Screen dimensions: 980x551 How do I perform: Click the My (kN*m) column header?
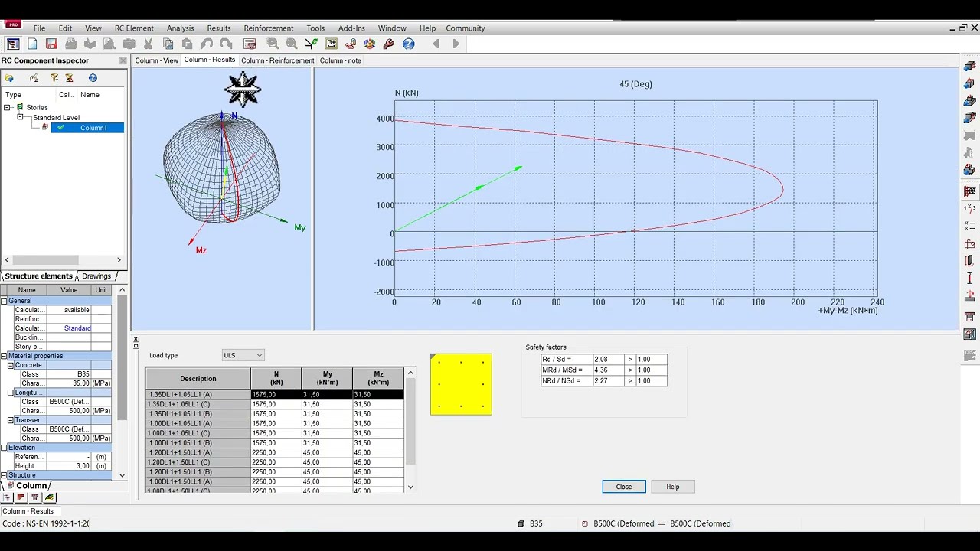pyautogui.click(x=327, y=379)
